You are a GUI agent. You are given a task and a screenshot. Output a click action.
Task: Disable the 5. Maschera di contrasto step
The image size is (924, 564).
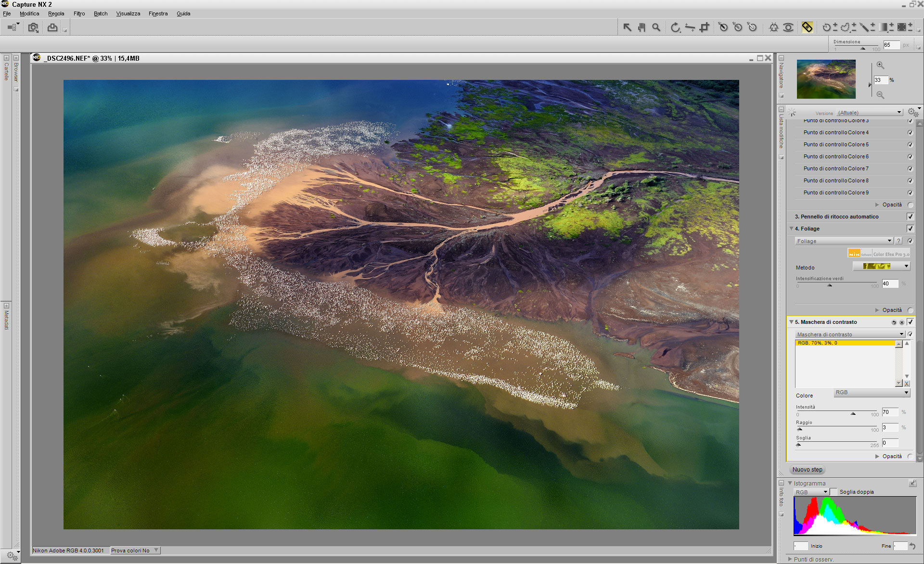(910, 322)
